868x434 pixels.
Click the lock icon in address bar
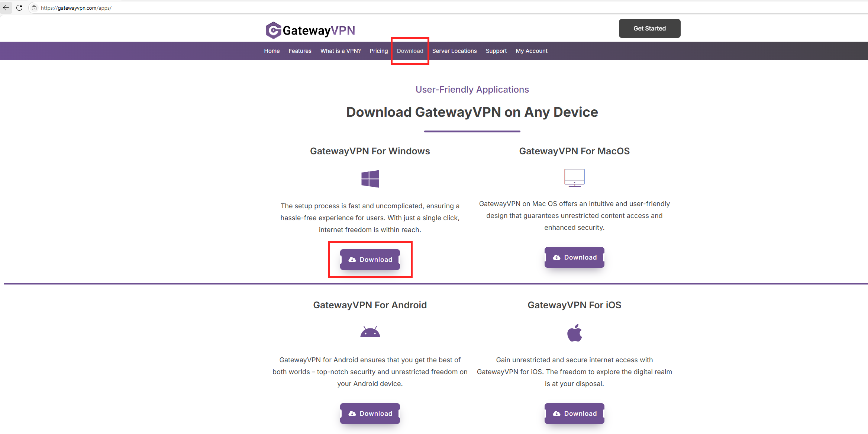(x=34, y=8)
